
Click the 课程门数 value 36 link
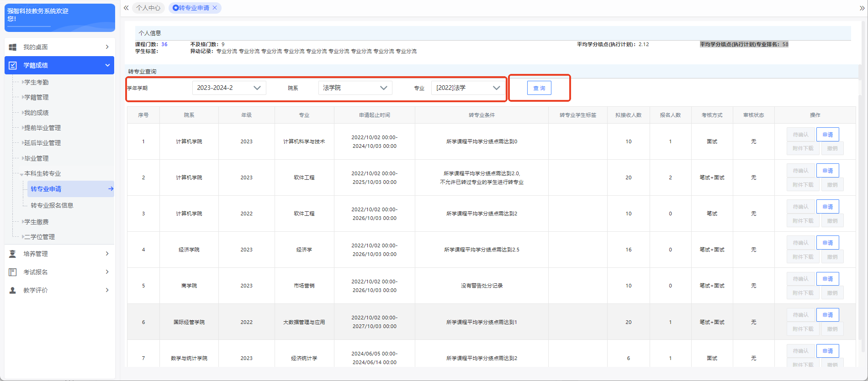click(164, 44)
